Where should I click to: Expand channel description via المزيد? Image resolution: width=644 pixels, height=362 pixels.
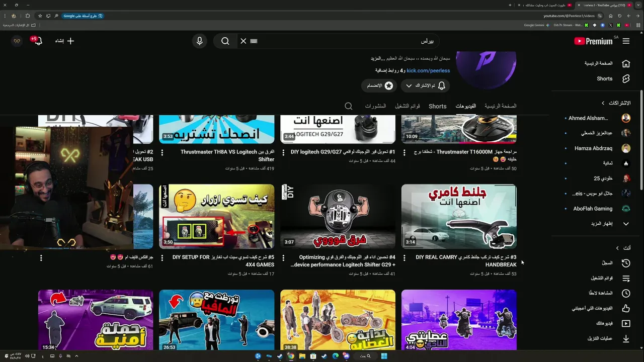378,58
